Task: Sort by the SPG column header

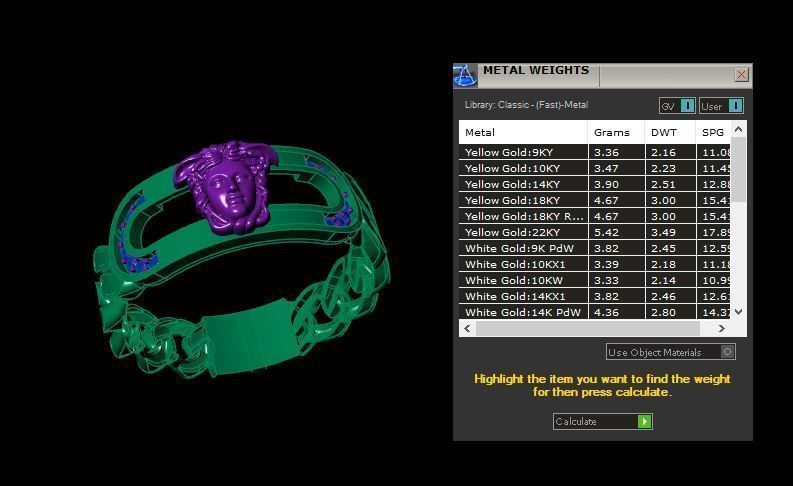Action: [713, 132]
